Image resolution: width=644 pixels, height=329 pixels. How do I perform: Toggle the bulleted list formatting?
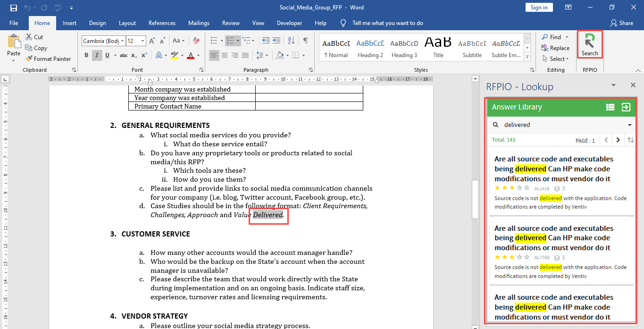point(214,41)
